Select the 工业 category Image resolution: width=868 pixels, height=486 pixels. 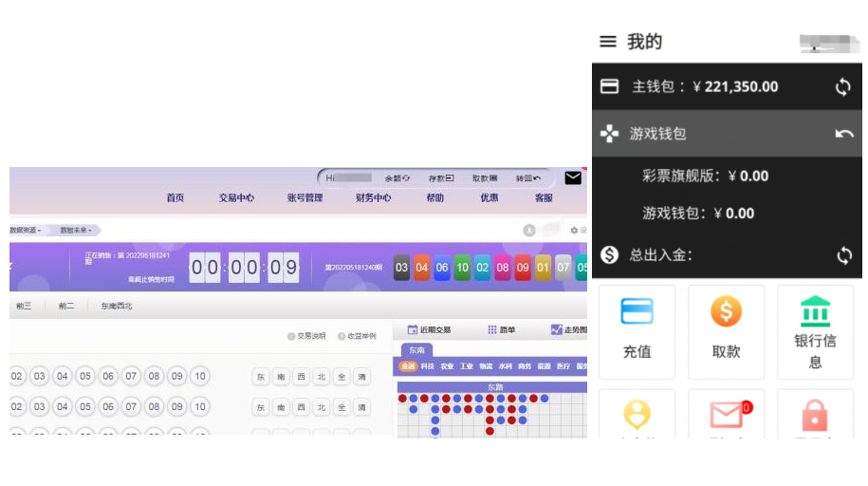467,366
